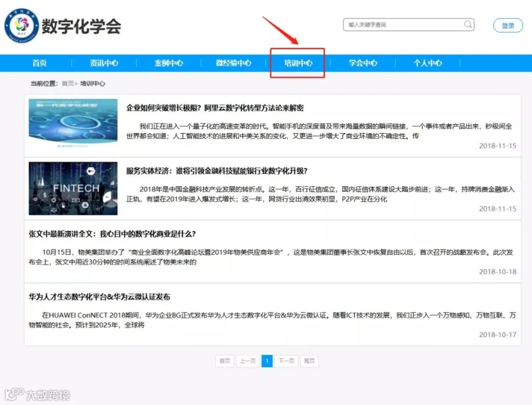Image resolution: width=532 pixels, height=405 pixels.
Task: Click the 首页 pagination button
Action: click(x=225, y=361)
